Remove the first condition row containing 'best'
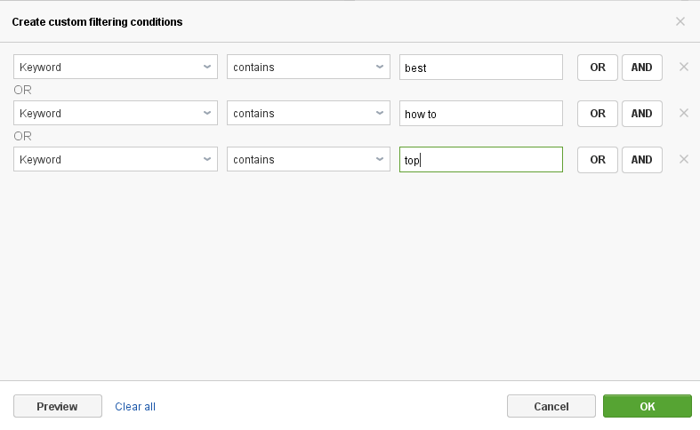 click(684, 67)
